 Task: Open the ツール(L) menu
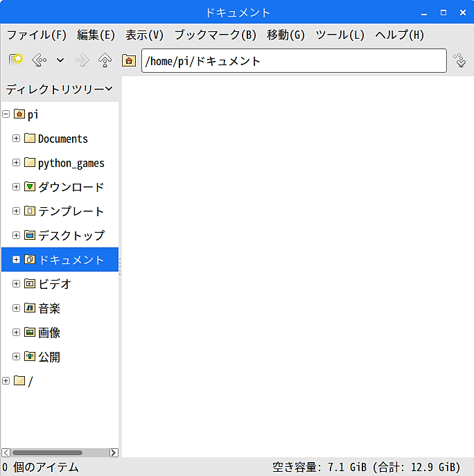340,35
